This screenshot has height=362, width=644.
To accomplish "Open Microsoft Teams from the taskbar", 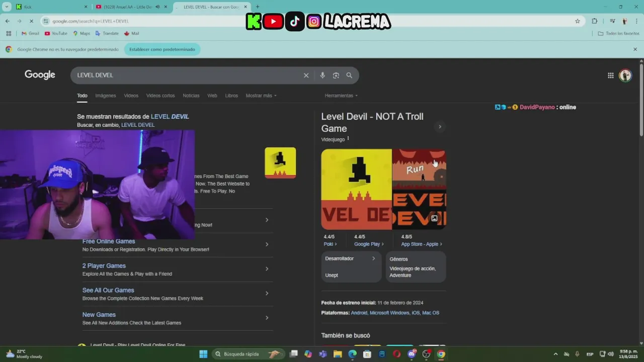I will tap(323, 354).
